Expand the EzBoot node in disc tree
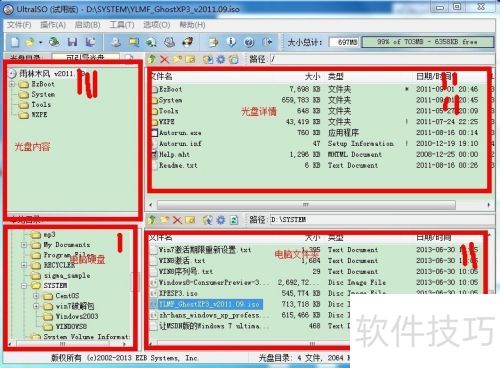The height and width of the screenshot is (368, 500). pyautogui.click(x=12, y=84)
